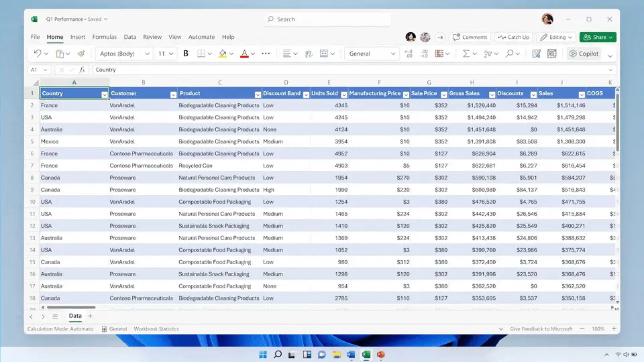Toggle wrap text

point(309,54)
